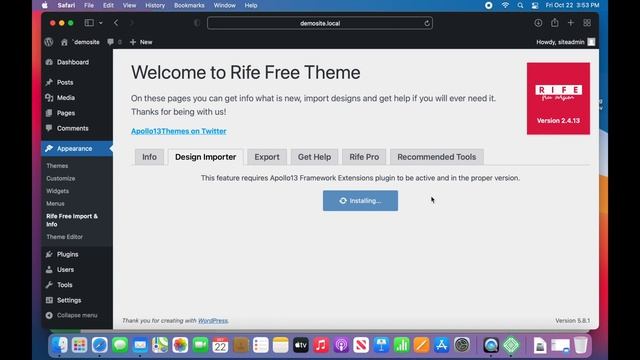
Task: Visit demosite home from the admin bar
Action: click(x=81, y=42)
